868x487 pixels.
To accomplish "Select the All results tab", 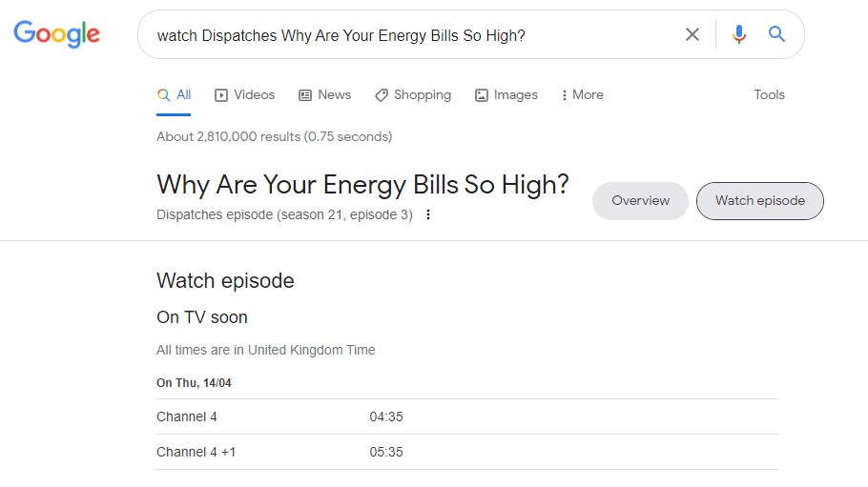I will coord(175,94).
